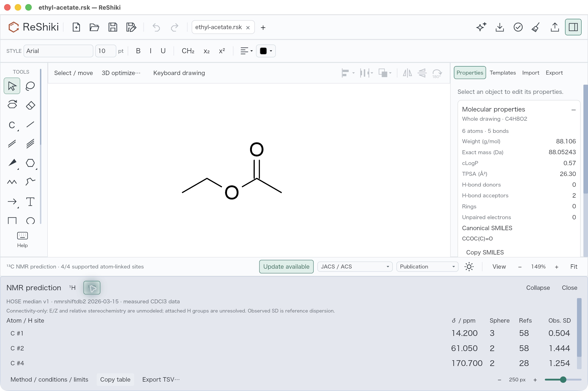Click Export TSV in NMR panel
Image resolution: width=588 pixels, height=391 pixels.
161,379
